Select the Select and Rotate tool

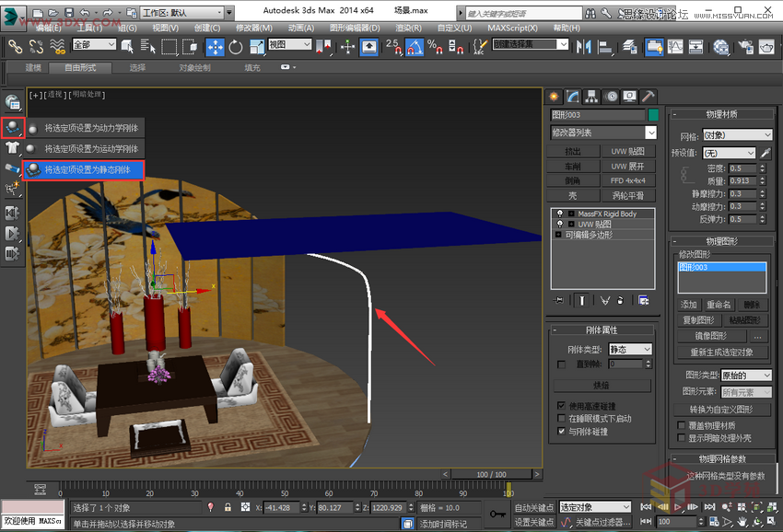point(237,46)
